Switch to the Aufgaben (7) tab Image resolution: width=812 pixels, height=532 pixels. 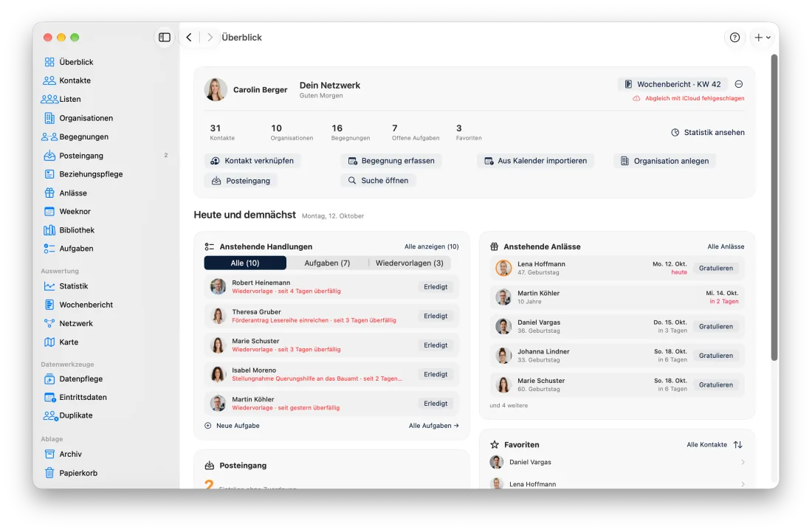click(x=327, y=263)
